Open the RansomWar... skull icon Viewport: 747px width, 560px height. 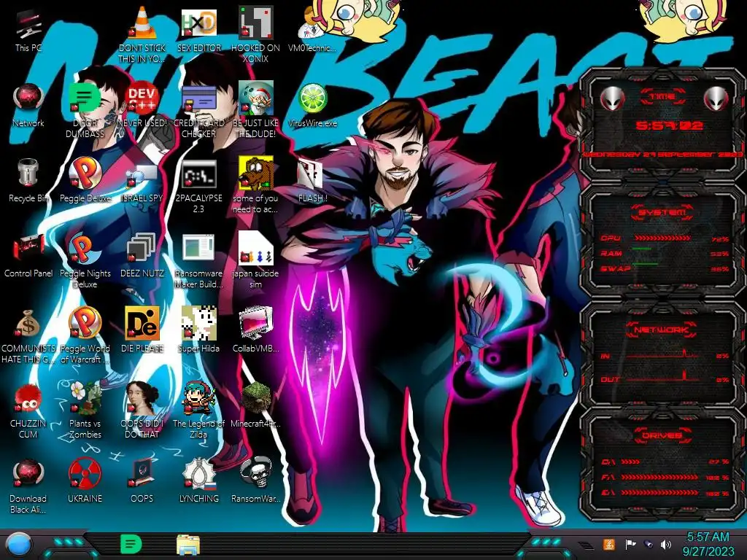click(x=256, y=481)
